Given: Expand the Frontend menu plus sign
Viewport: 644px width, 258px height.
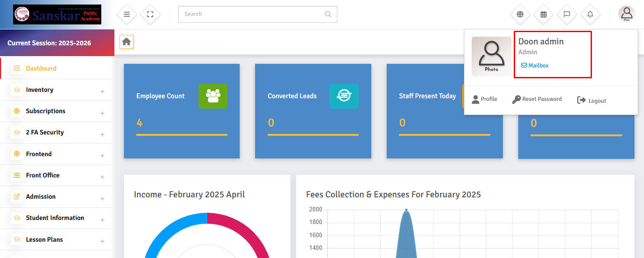Looking at the screenshot, I should [x=102, y=156].
